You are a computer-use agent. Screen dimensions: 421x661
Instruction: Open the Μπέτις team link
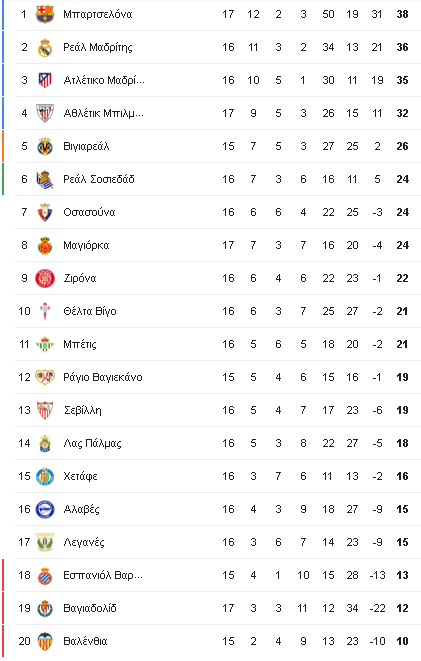click(80, 344)
